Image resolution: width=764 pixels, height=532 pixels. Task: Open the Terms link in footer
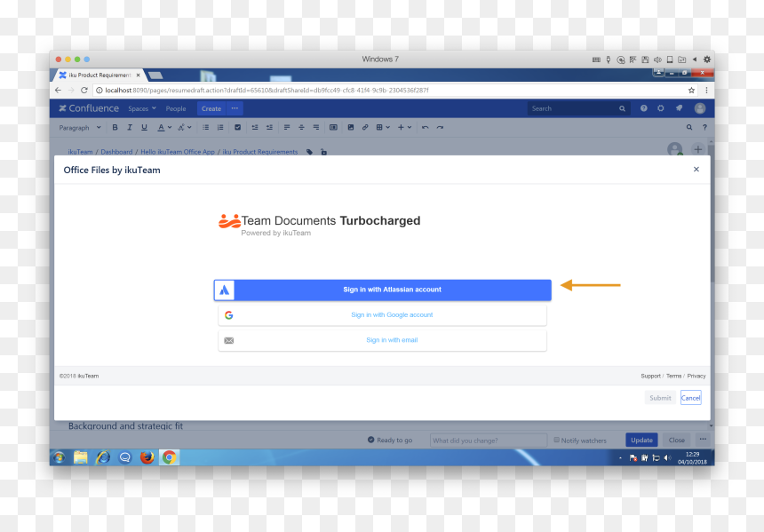tap(674, 376)
